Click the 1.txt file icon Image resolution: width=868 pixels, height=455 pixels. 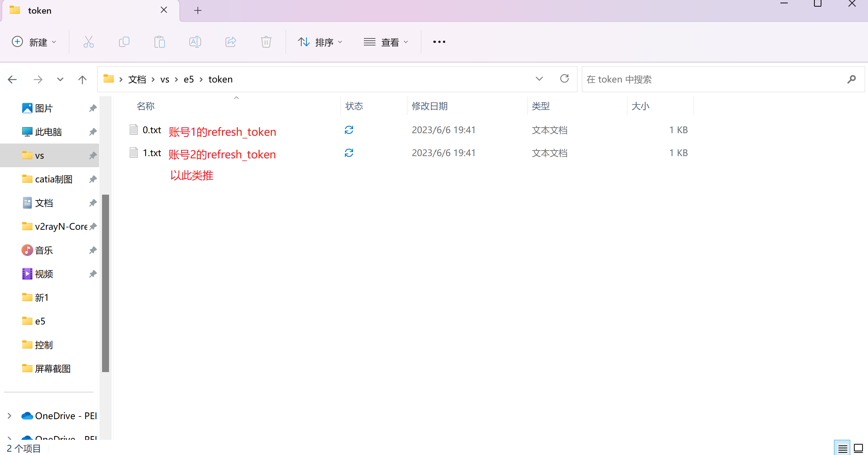134,152
